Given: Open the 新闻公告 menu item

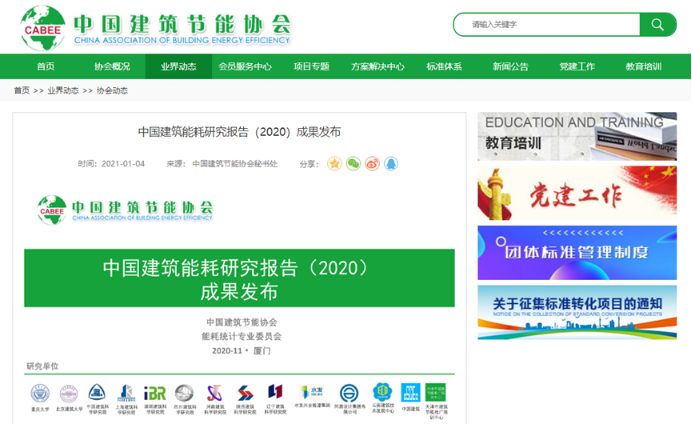Looking at the screenshot, I should 511,67.
